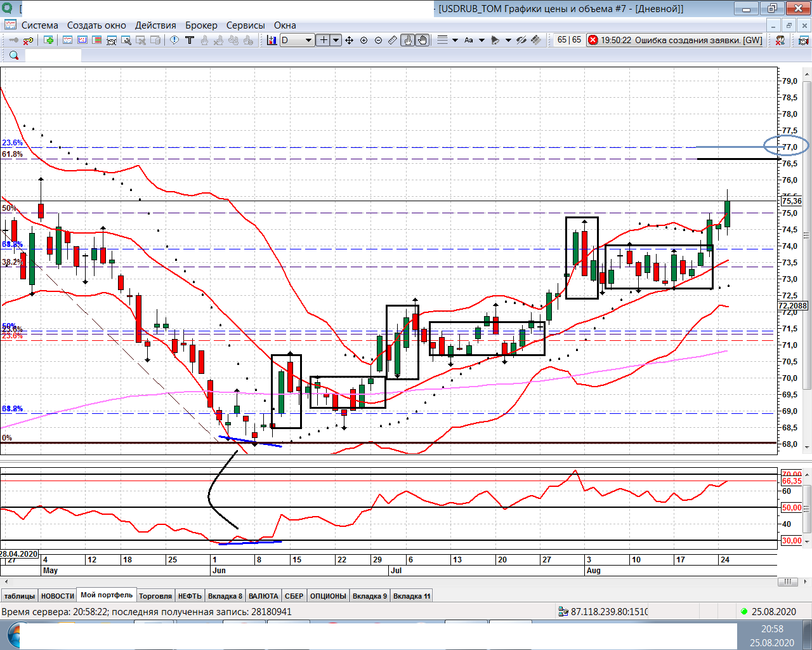Switch to the НЕФТЬ tab

pyautogui.click(x=190, y=596)
